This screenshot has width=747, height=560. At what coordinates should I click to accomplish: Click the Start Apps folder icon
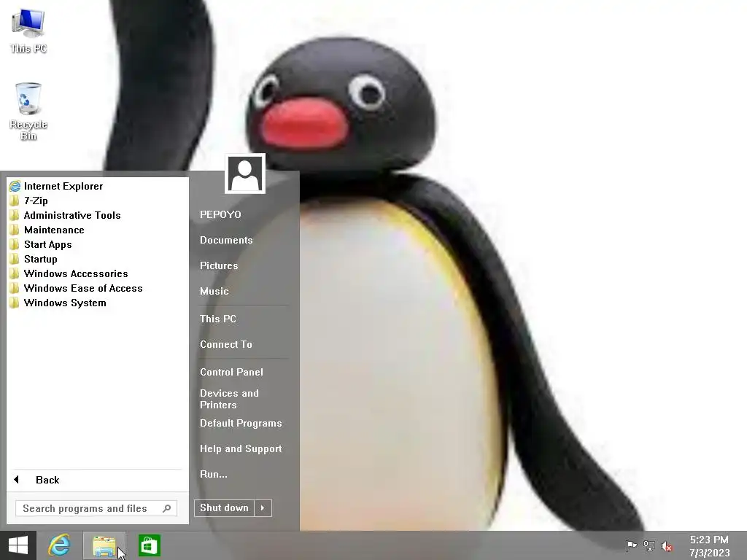click(15, 244)
